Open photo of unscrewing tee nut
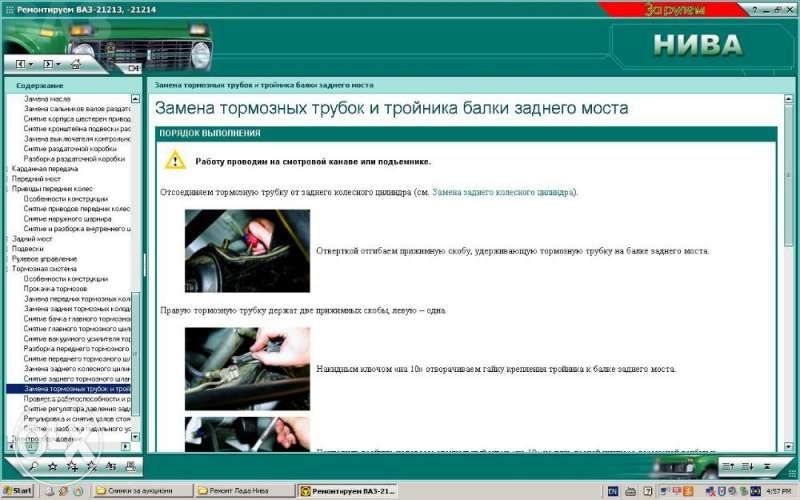 tap(247, 368)
